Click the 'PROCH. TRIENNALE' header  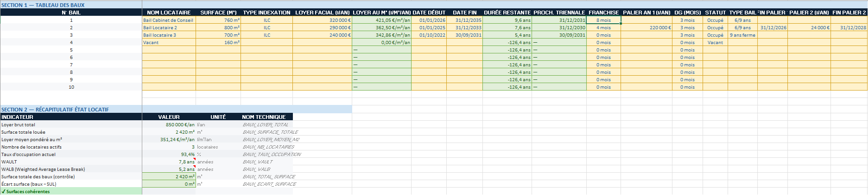tap(559, 13)
